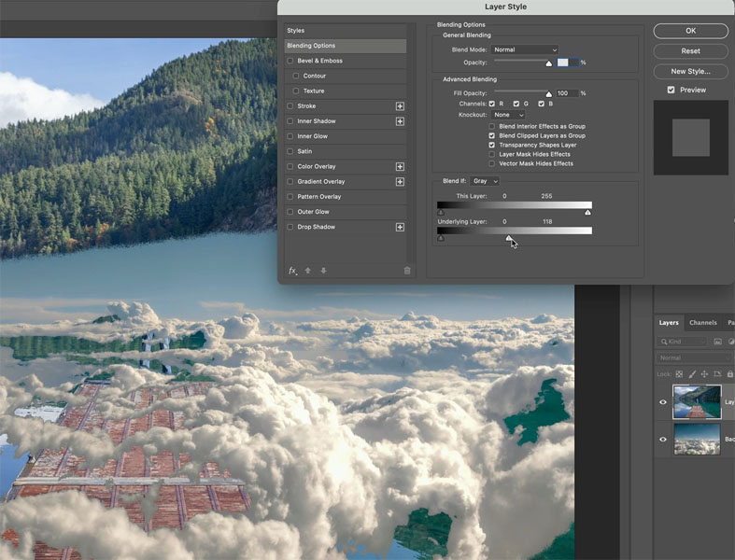
Task: Click the Opacity percentage input field
Action: click(568, 63)
